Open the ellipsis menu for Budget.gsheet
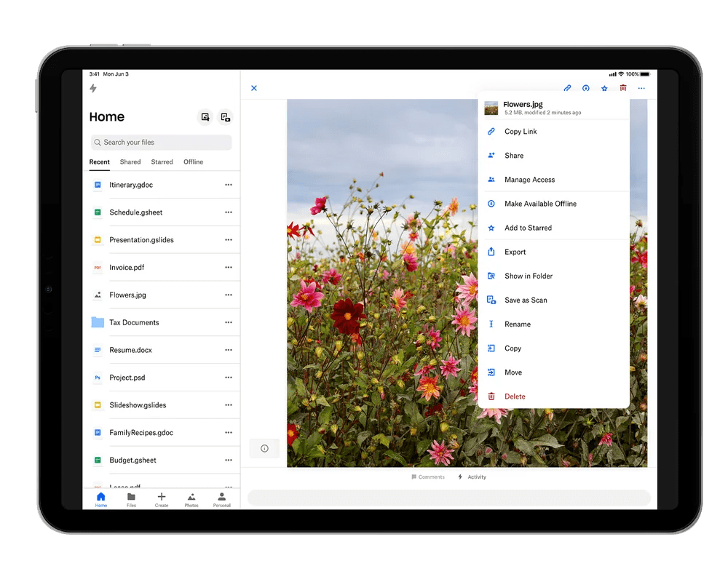 click(x=229, y=461)
